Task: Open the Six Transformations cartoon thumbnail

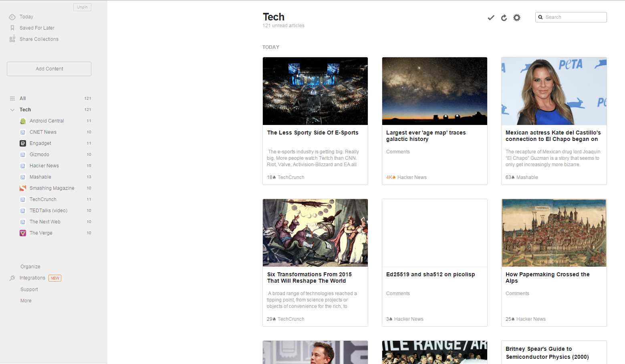Action: click(x=315, y=233)
